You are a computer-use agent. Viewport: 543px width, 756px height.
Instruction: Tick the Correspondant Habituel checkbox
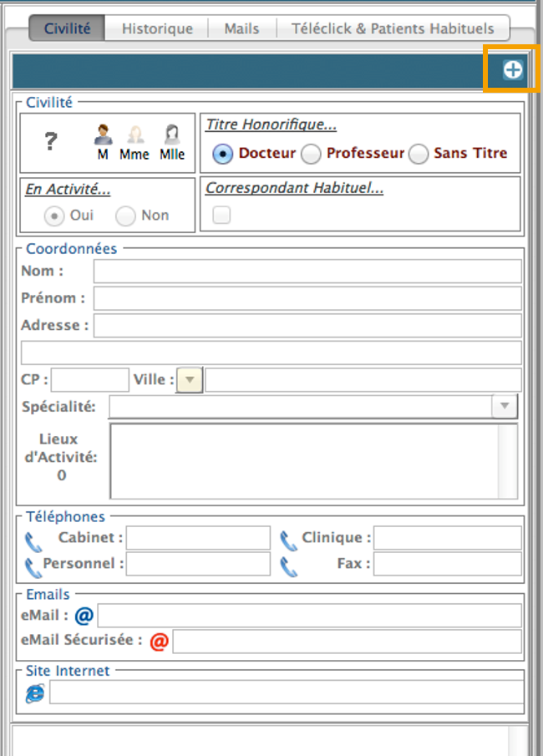(x=221, y=216)
